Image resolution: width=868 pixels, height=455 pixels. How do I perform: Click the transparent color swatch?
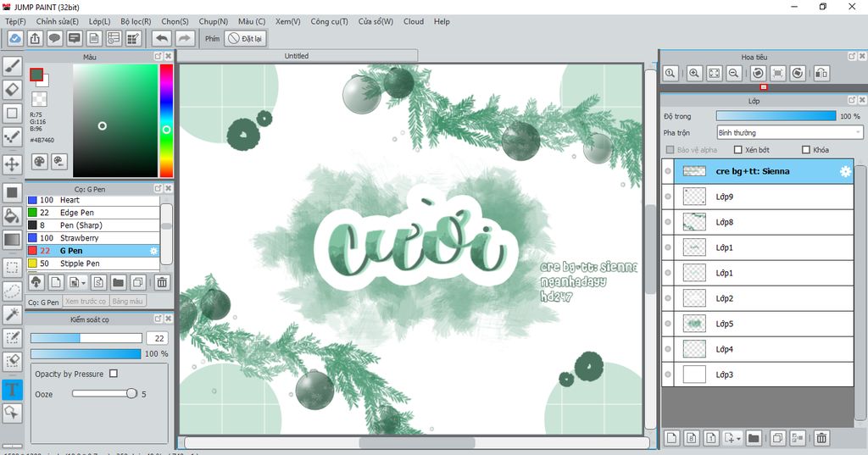[x=39, y=100]
